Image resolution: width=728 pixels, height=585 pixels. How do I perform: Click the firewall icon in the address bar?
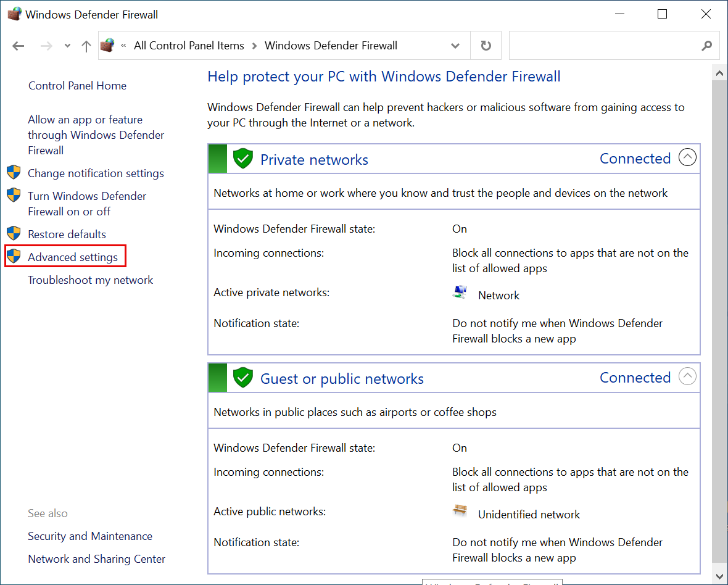107,45
